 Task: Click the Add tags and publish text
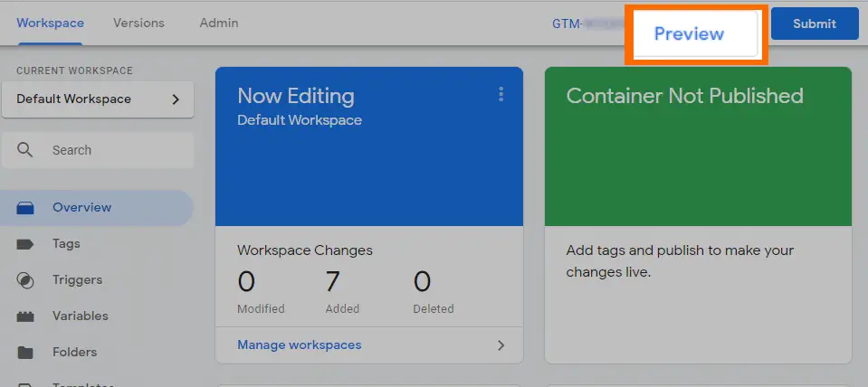(x=680, y=261)
